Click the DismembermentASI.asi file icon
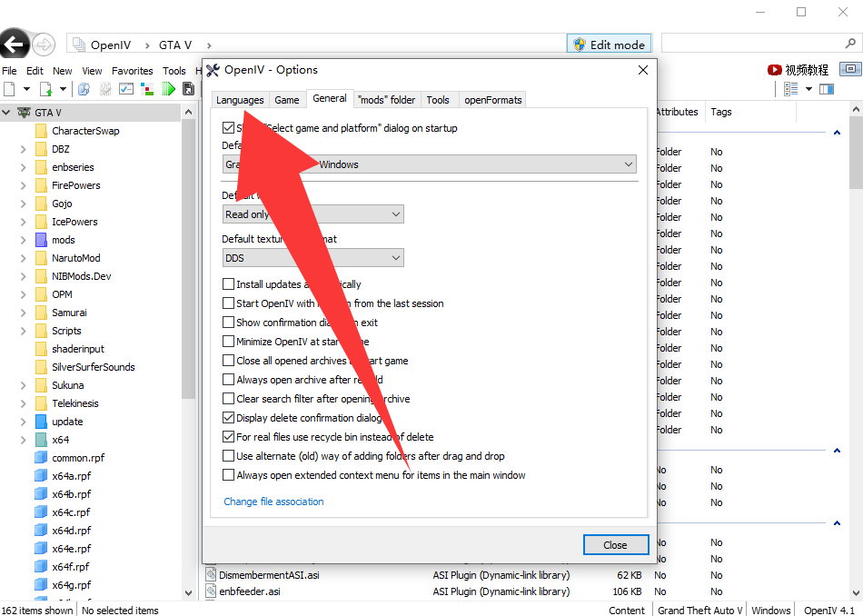This screenshot has height=616, width=863. tap(210, 575)
